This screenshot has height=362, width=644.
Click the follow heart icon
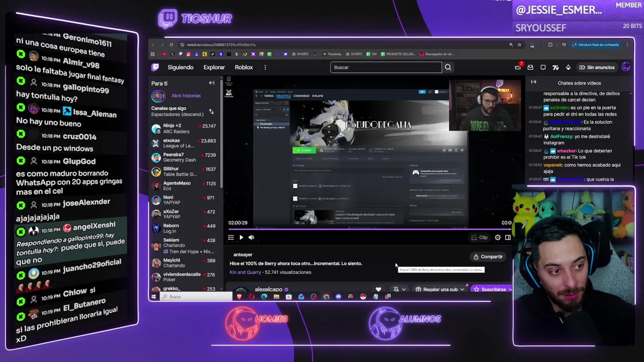[x=378, y=289]
